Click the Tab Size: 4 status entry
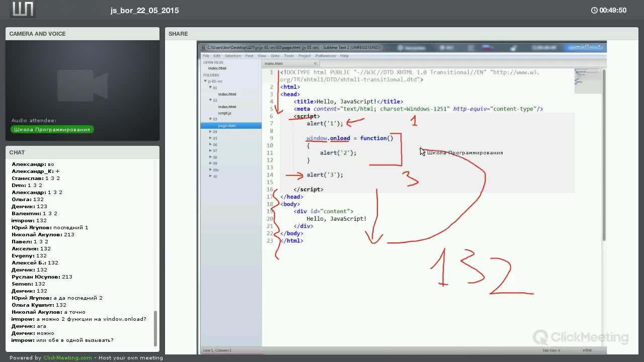Screen dimensions: 644x362 551,350
